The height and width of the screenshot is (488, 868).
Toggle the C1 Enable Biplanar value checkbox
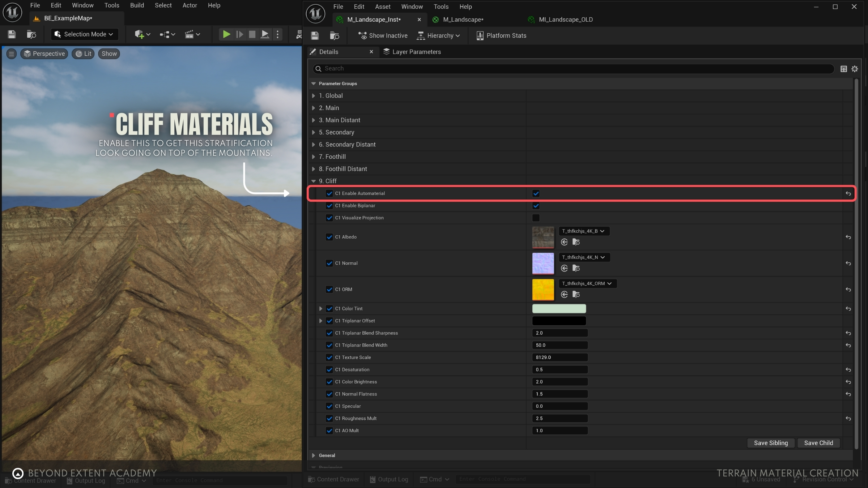click(536, 206)
